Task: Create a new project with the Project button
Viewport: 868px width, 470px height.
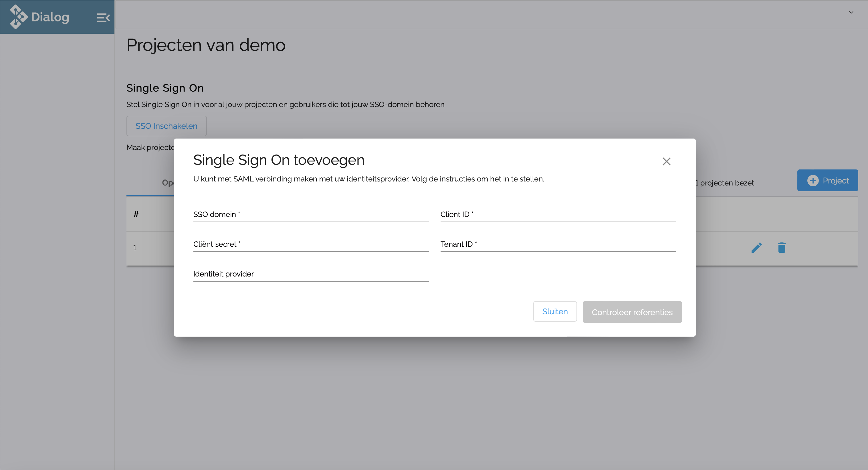Action: click(828, 180)
